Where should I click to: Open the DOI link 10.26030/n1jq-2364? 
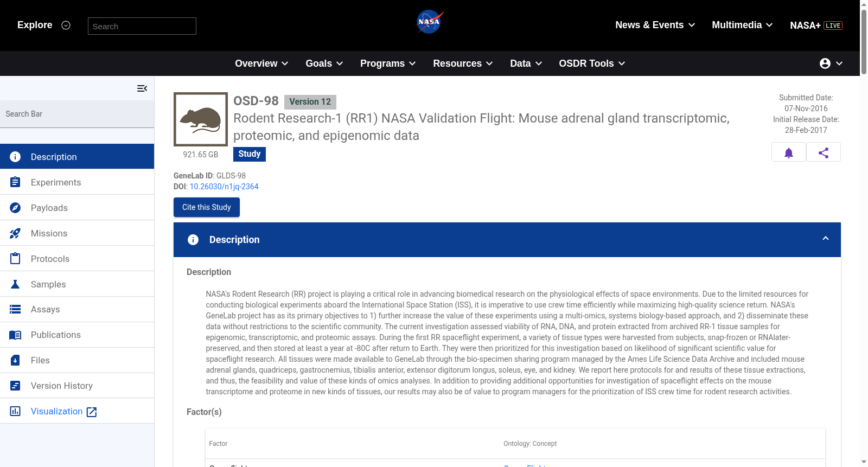click(224, 187)
